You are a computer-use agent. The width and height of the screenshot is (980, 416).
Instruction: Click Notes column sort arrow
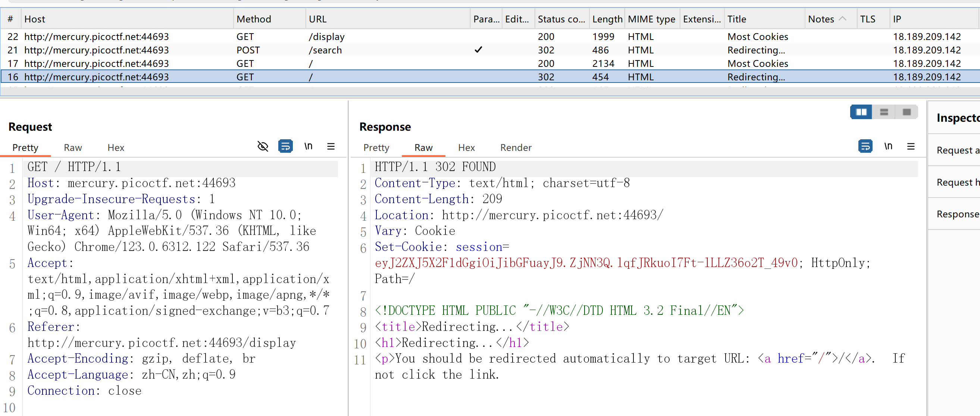pos(843,19)
